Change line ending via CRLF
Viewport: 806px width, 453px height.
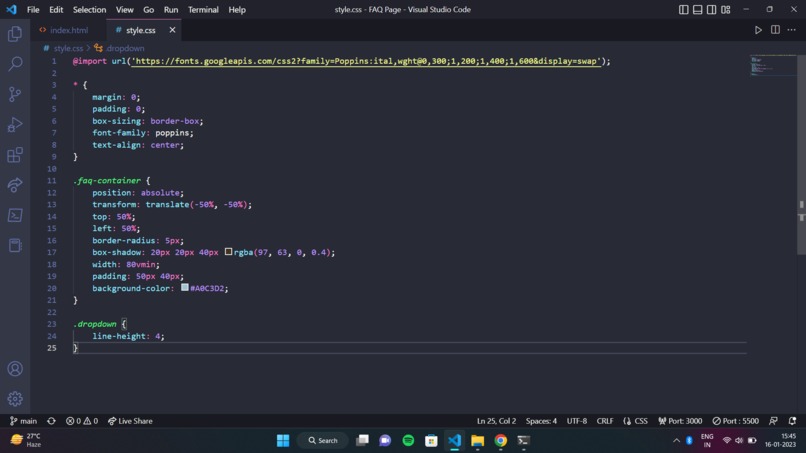(604, 421)
